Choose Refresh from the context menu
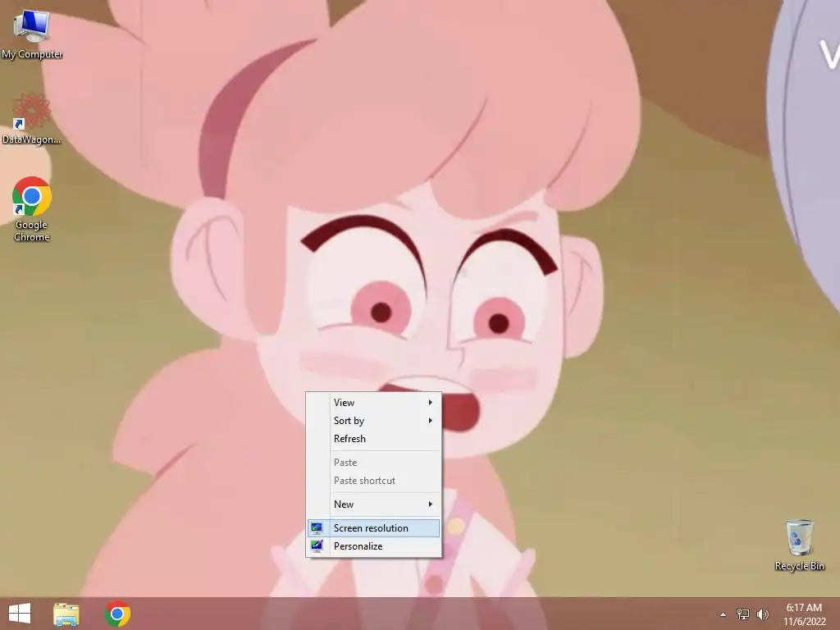The height and width of the screenshot is (630, 840). [x=374, y=439]
